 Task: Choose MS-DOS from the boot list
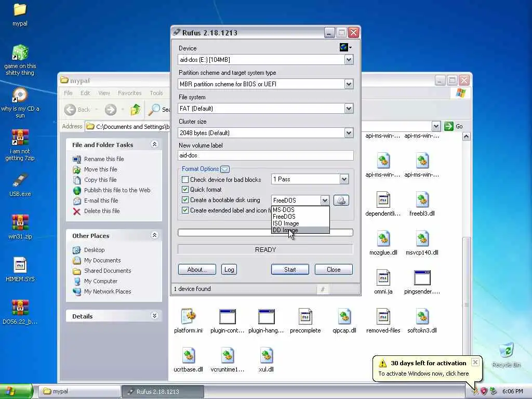(301, 210)
